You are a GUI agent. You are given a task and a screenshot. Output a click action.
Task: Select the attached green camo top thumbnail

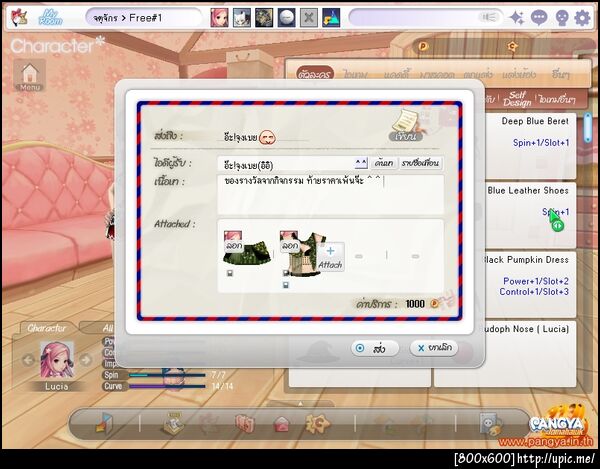pos(302,253)
